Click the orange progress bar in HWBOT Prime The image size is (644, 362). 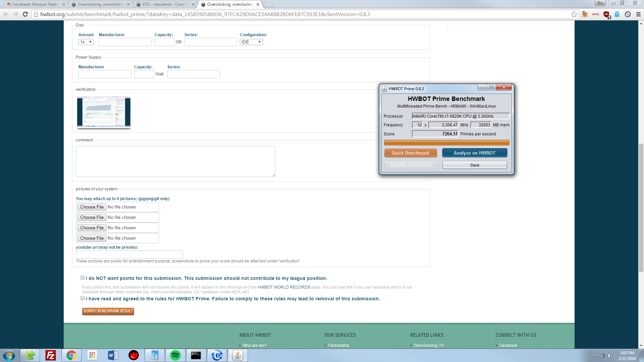click(x=446, y=142)
